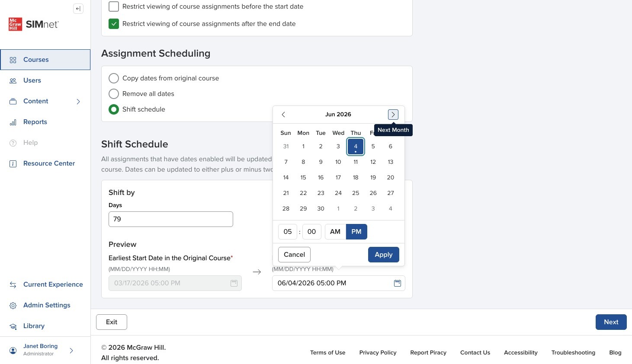The width and height of the screenshot is (632, 364).
Task: Open Resource Center
Action: click(x=45, y=163)
